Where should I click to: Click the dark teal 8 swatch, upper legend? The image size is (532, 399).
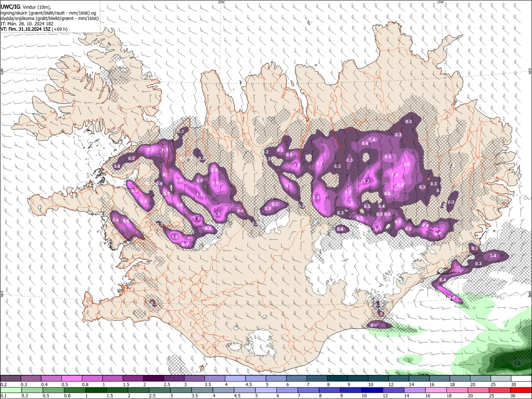point(337,379)
